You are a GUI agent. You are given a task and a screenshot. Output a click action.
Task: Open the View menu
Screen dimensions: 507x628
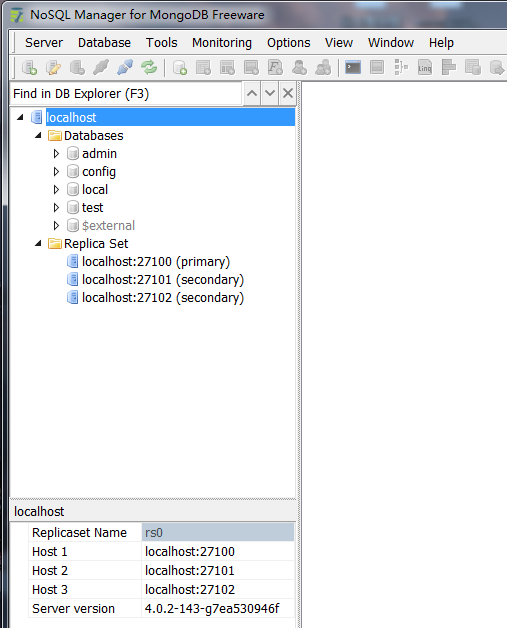pyautogui.click(x=339, y=42)
